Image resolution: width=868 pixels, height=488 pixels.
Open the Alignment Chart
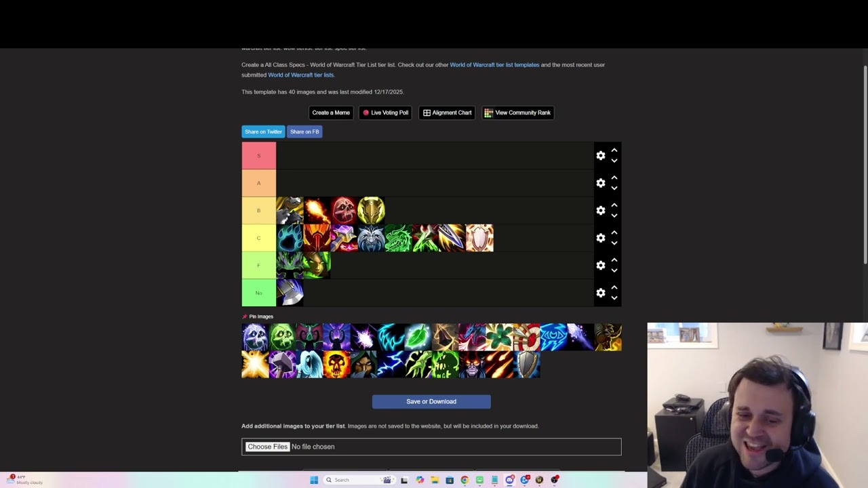pyautogui.click(x=447, y=113)
